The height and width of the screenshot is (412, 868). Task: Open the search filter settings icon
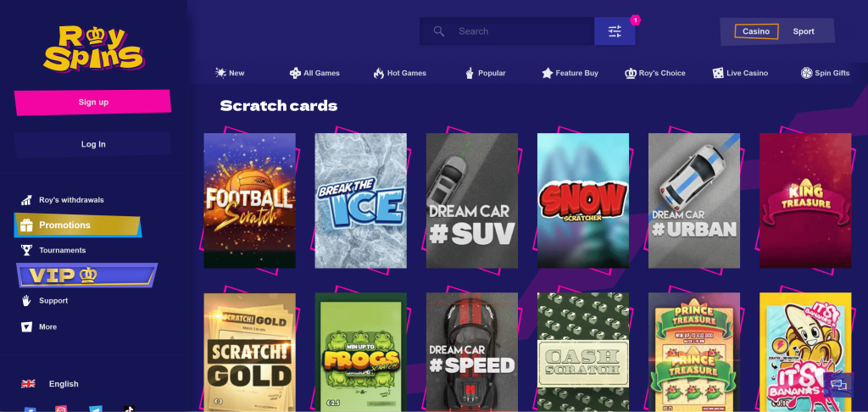point(615,31)
